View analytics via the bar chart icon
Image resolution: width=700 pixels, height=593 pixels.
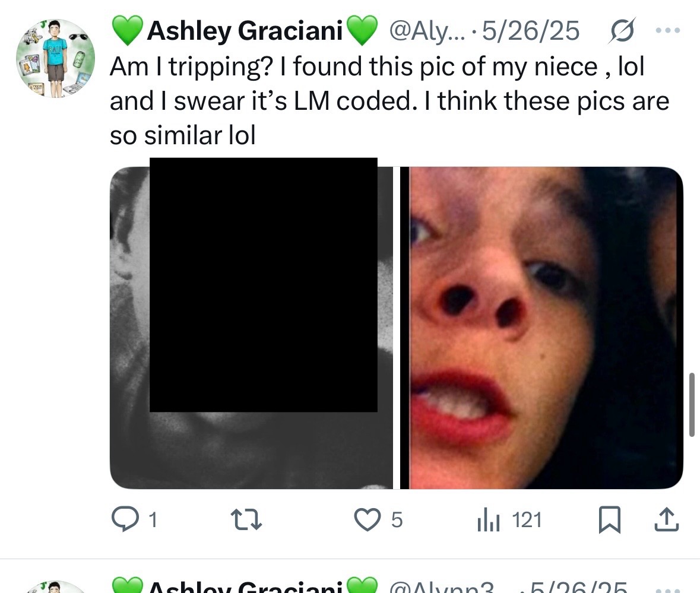tap(489, 520)
